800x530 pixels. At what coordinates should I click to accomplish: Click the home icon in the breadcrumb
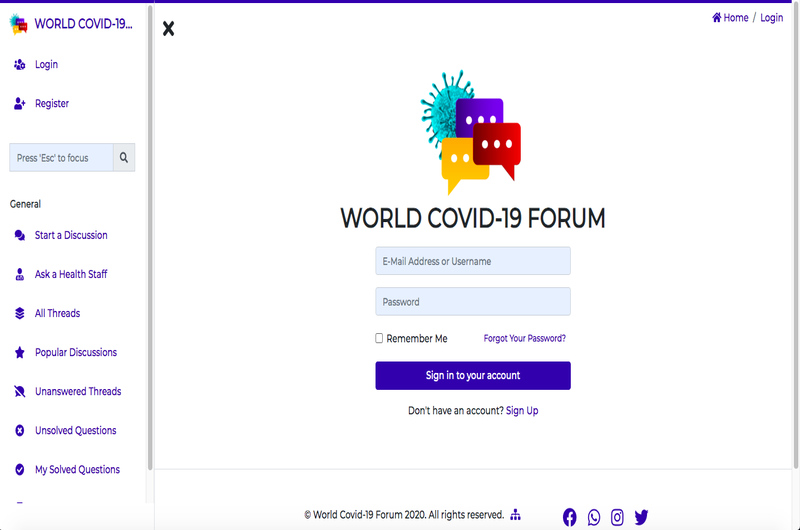717,18
